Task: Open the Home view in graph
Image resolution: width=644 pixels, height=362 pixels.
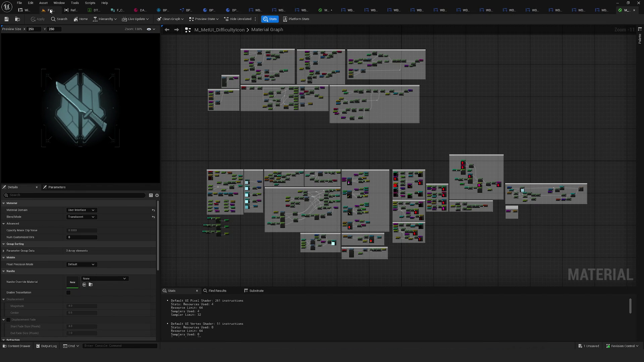Action: pos(80,19)
